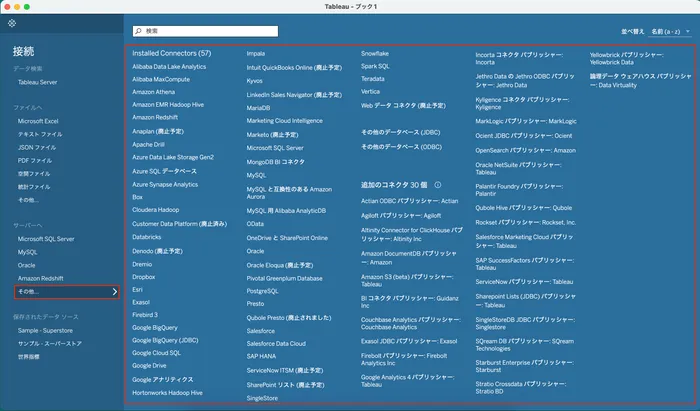Viewport: 700px width, 411px height.
Task: Select Amazon Redshift in the sidebar server list
Action: [41, 278]
